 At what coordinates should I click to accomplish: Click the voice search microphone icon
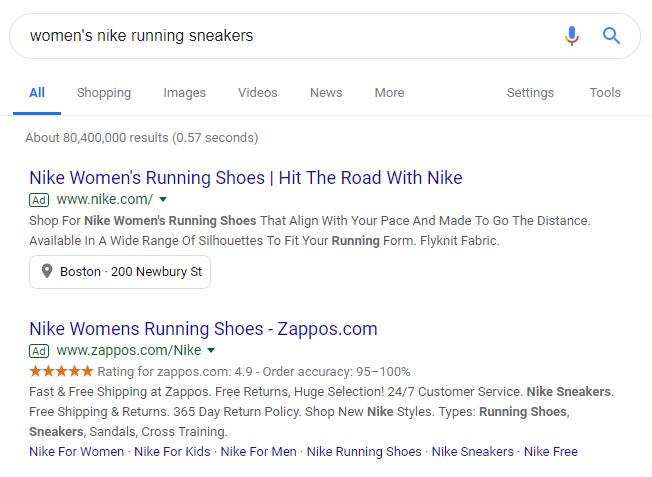coord(571,36)
